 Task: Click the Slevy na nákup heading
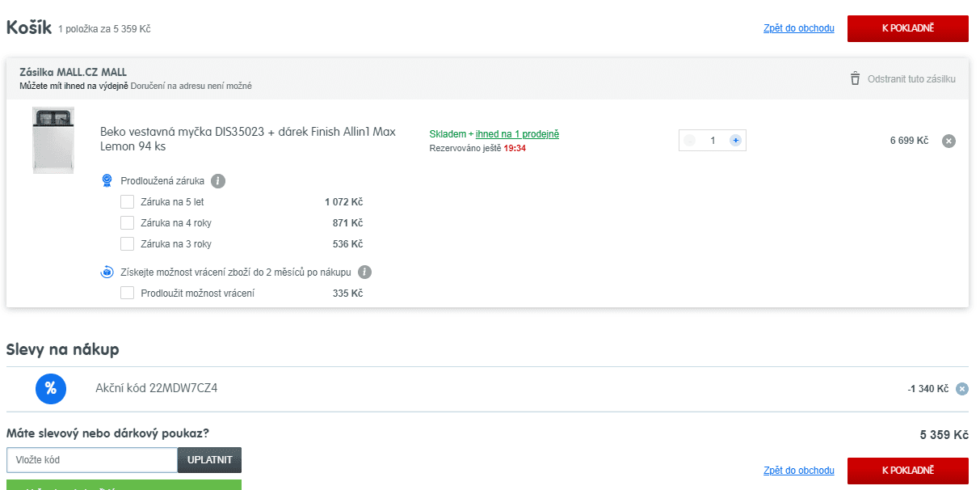point(63,349)
